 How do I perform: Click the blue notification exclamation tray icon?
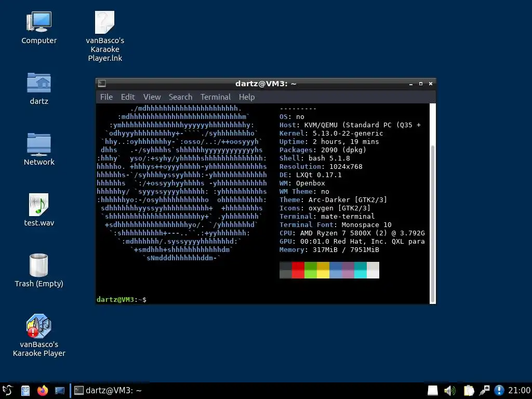click(x=499, y=391)
